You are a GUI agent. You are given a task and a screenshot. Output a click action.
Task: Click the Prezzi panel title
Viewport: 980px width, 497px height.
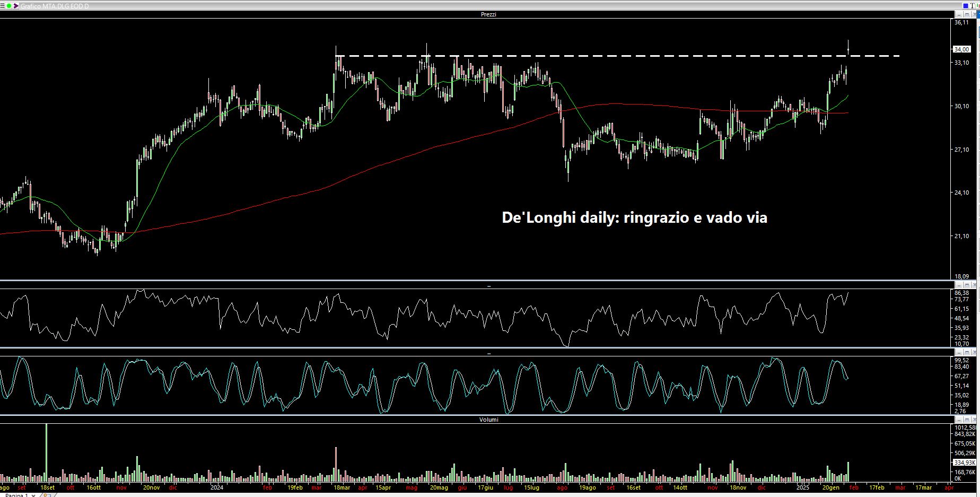(x=488, y=14)
